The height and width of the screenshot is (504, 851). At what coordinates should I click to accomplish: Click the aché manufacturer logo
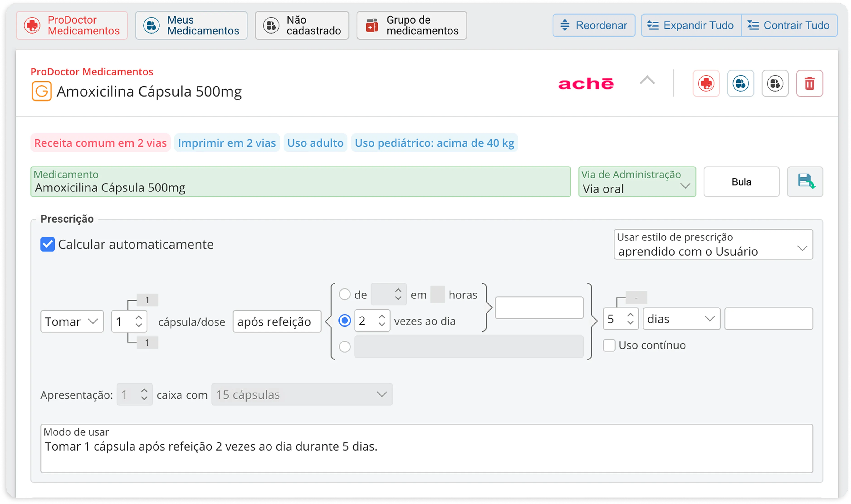(586, 84)
